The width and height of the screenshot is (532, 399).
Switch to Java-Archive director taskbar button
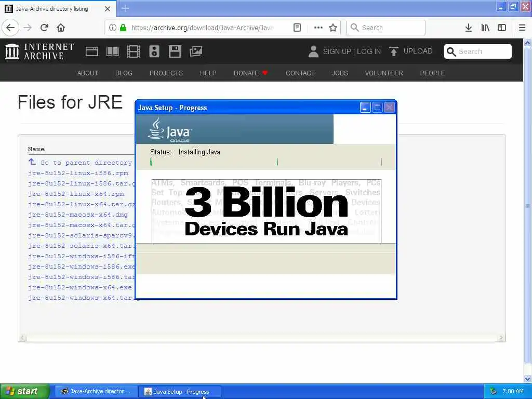tap(96, 391)
